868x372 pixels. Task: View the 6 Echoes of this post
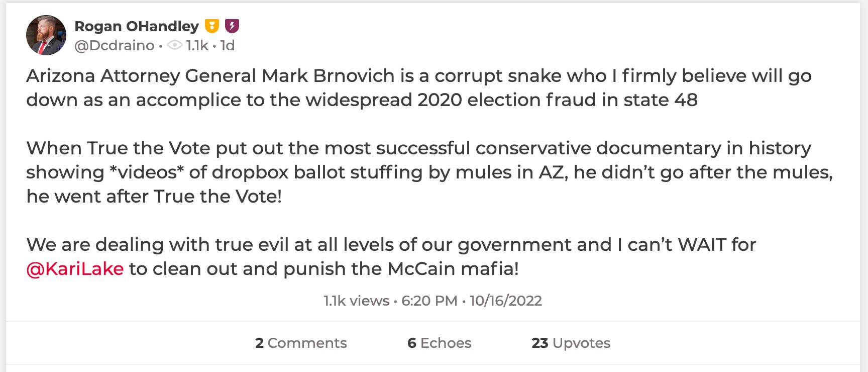pyautogui.click(x=439, y=343)
